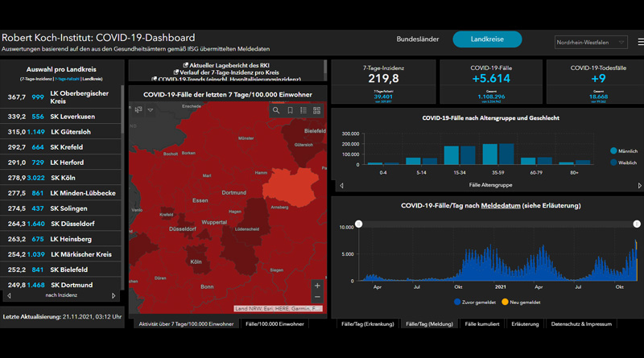644x358 pixels.
Task: Click the Bielefeld label on the map
Action: click(315, 131)
